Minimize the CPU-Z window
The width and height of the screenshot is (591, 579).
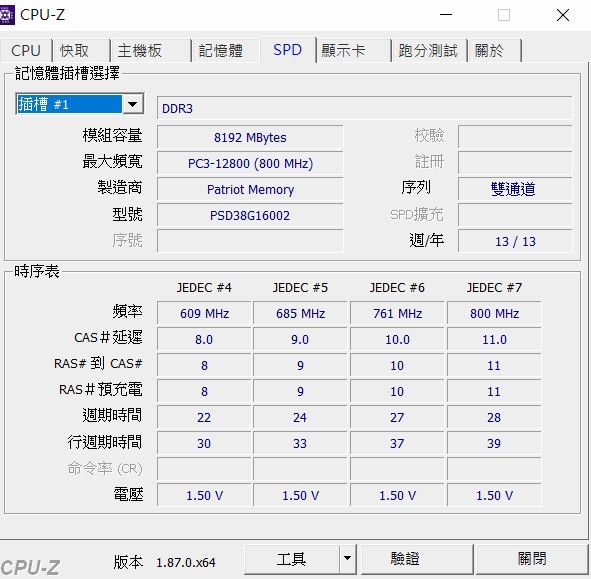[446, 15]
